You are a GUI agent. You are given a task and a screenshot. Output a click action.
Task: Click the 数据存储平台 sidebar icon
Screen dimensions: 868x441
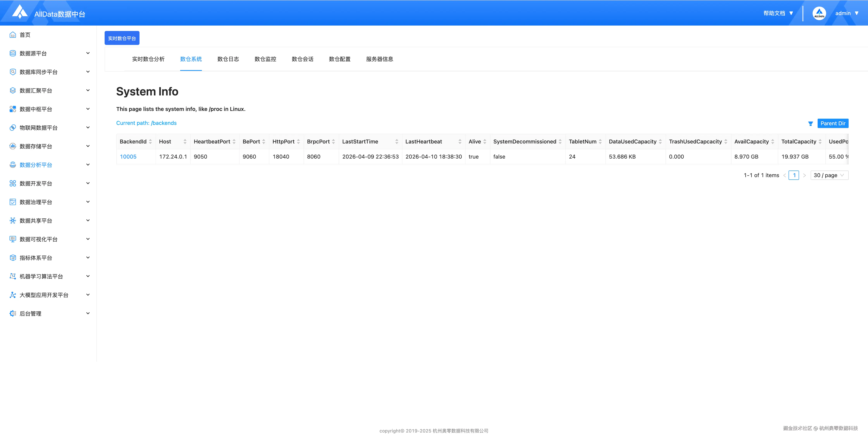coord(13,146)
